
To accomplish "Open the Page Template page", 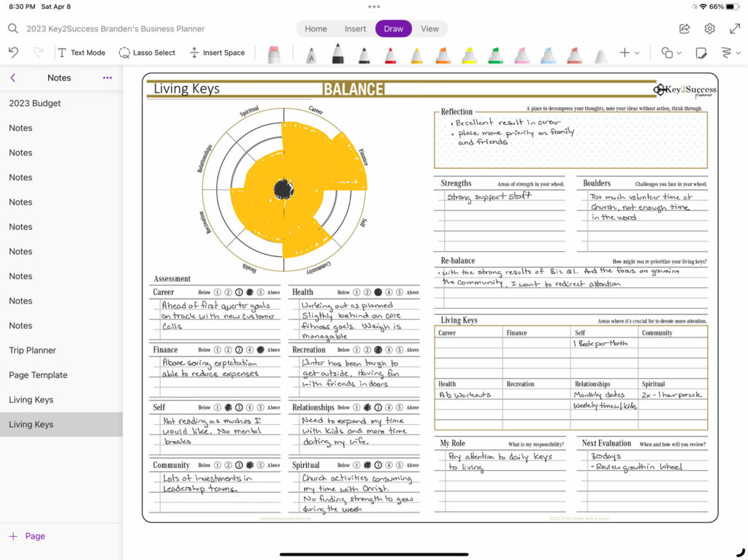I will pyautogui.click(x=61, y=375).
